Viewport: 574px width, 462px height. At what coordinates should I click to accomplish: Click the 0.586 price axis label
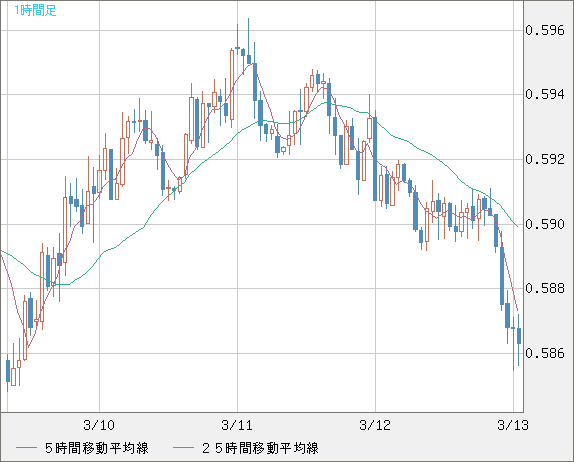click(545, 353)
